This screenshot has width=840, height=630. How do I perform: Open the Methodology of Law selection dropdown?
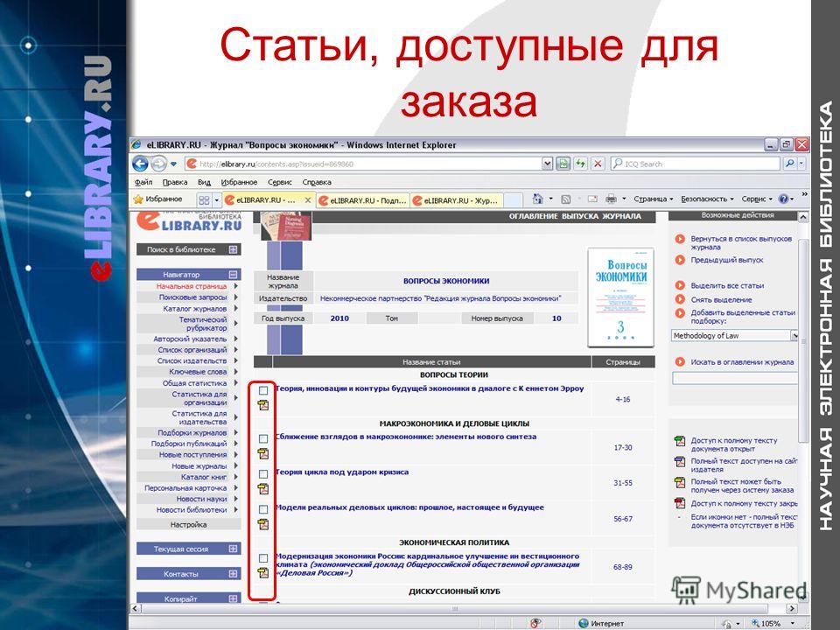click(794, 335)
